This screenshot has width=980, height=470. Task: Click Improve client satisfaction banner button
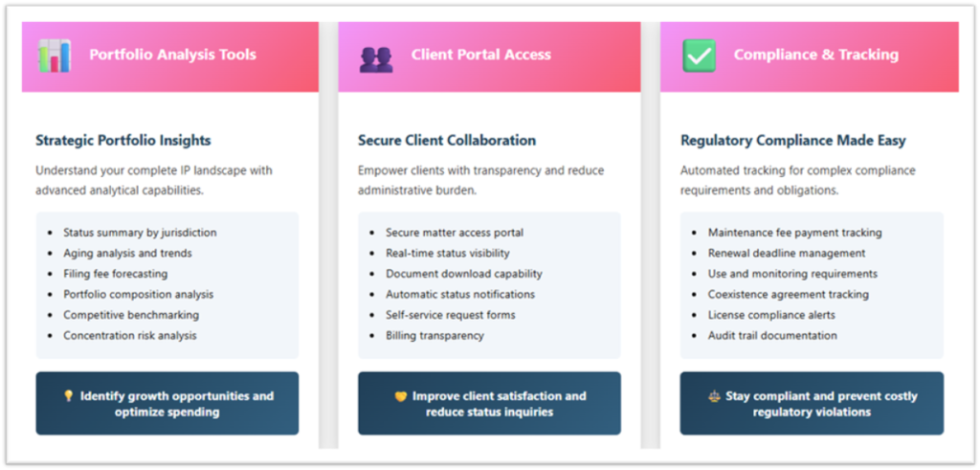pos(489,404)
